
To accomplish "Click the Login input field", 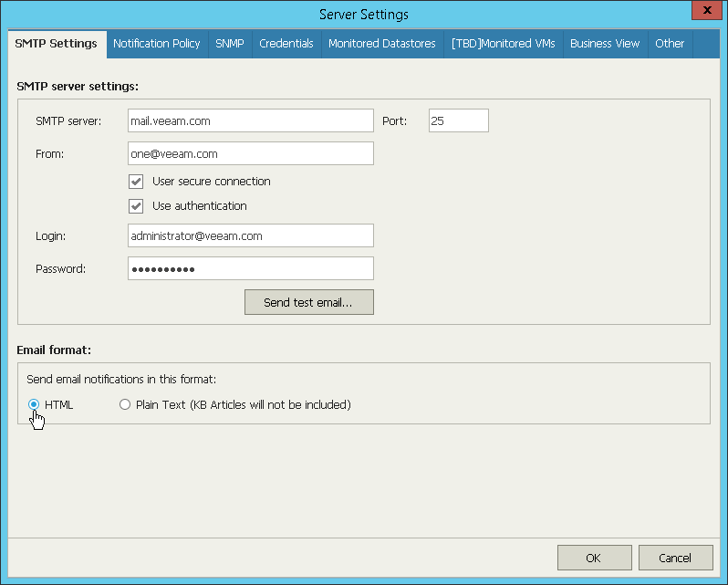I will click(251, 235).
